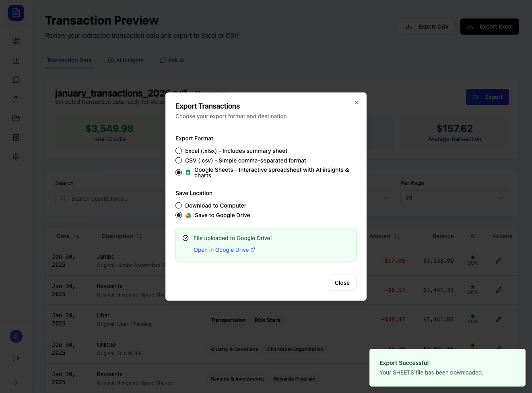The height and width of the screenshot is (393, 532).
Task: Open the analytics bar chart sidebar icon
Action: point(16,60)
